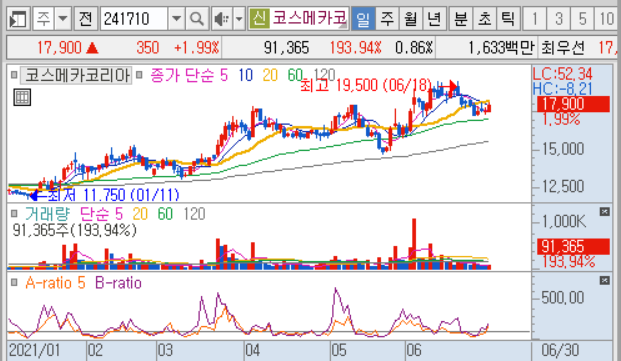Click the 2021/01 label on time axis

(34, 350)
